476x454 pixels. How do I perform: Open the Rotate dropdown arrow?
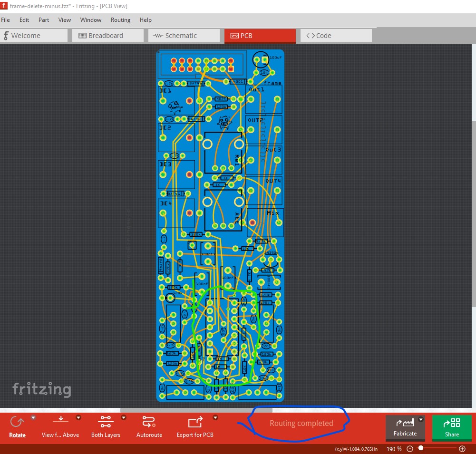click(33, 418)
